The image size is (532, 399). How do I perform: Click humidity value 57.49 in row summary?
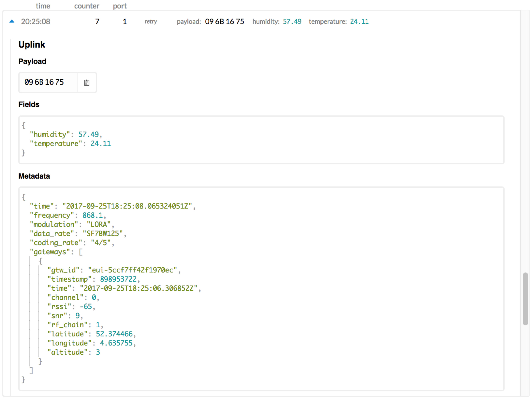point(292,21)
